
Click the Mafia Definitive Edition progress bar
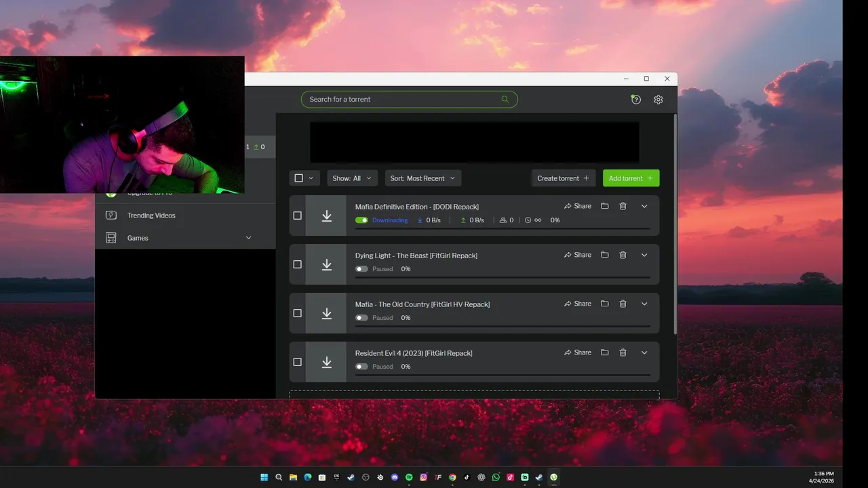pyautogui.click(x=502, y=229)
